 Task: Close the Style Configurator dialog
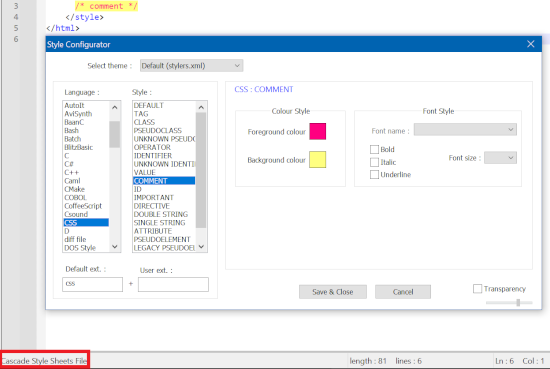(530, 44)
